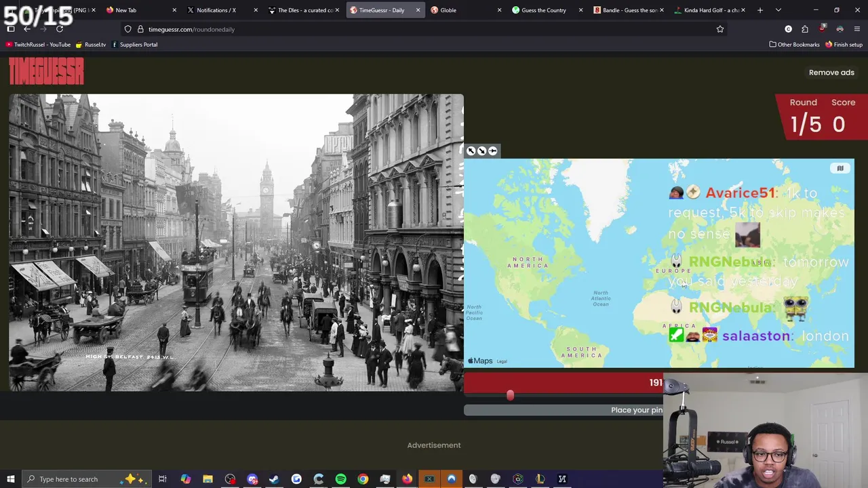The height and width of the screenshot is (488, 868).
Task: Open Google Chrome from the taskbar
Action: [x=363, y=479]
